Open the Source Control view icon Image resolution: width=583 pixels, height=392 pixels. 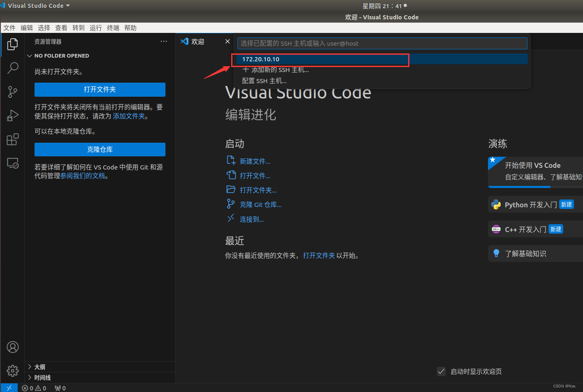coord(13,92)
